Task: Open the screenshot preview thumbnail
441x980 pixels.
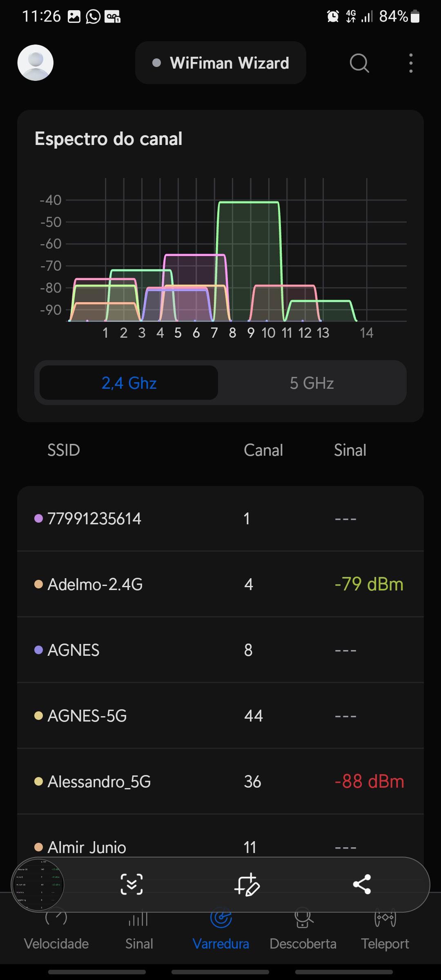Action: pos(38,884)
